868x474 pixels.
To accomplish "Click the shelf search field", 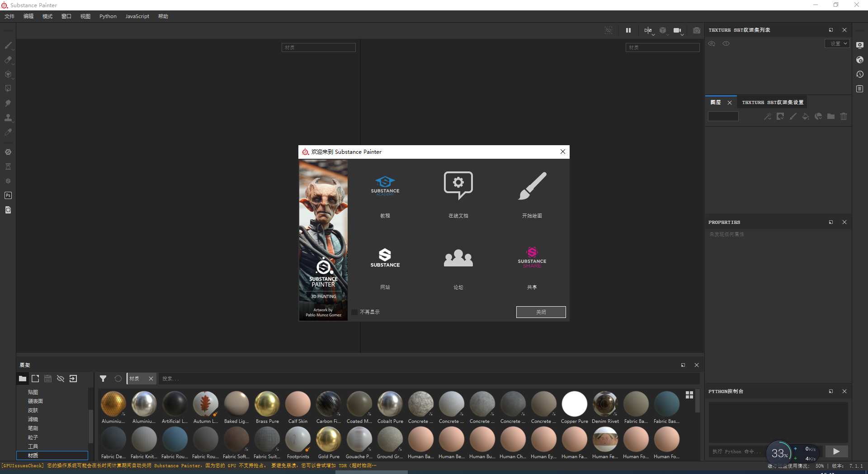I will click(x=429, y=379).
